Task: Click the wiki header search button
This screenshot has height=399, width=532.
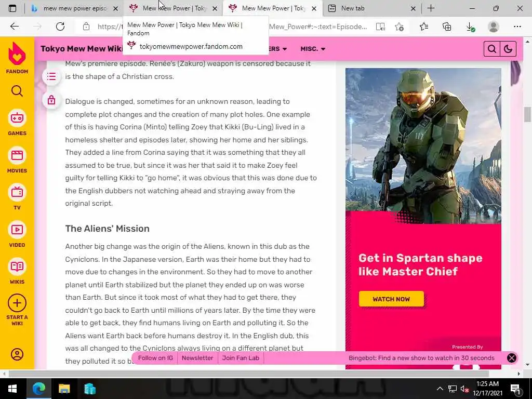Action: tap(491, 49)
